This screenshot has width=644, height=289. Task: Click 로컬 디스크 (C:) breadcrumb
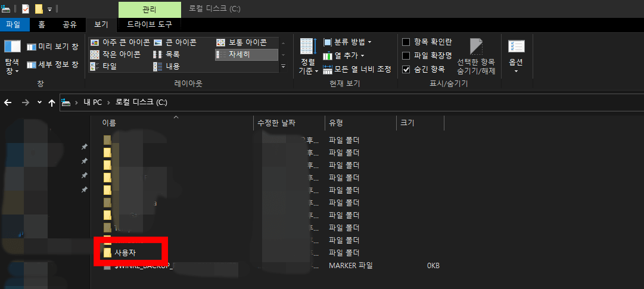[141, 102]
